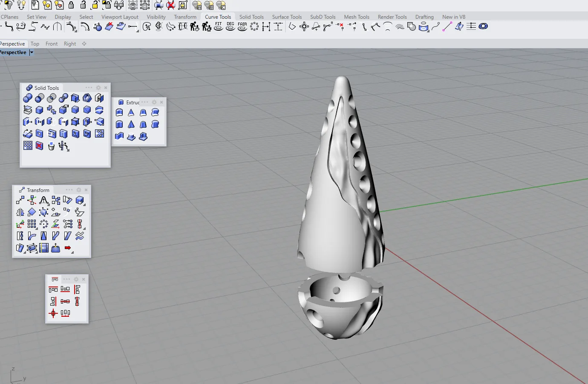Screen dimensions: 588x384
Task: Open the Solid Tools panel gear options
Action: (x=98, y=88)
